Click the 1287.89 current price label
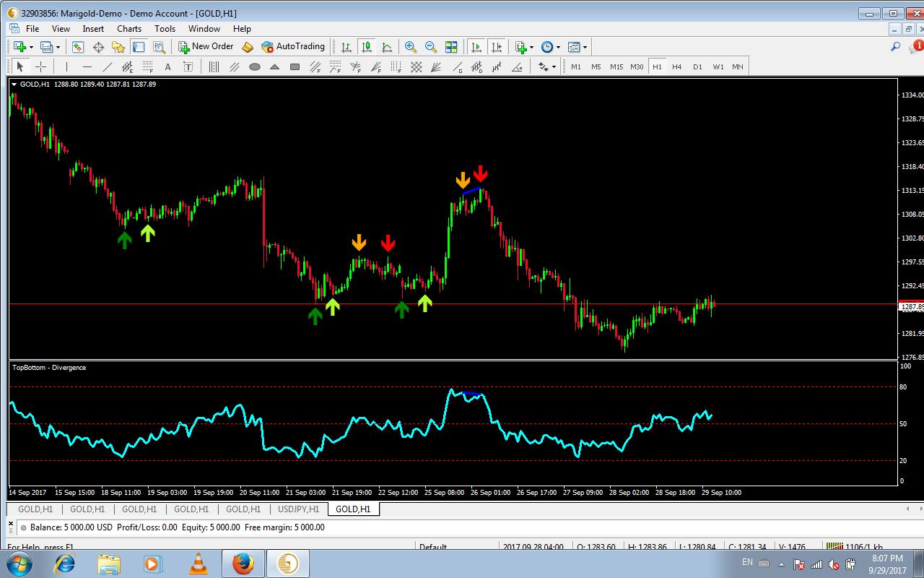The height and width of the screenshot is (578, 924). (x=911, y=307)
